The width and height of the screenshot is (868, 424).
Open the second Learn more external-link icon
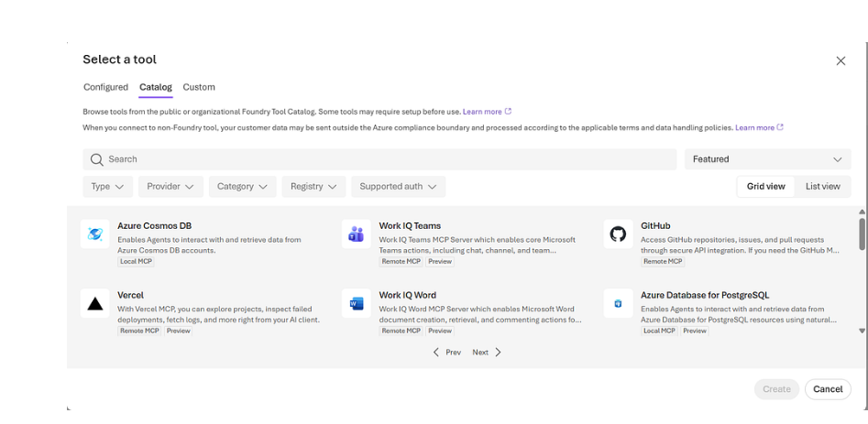point(780,127)
